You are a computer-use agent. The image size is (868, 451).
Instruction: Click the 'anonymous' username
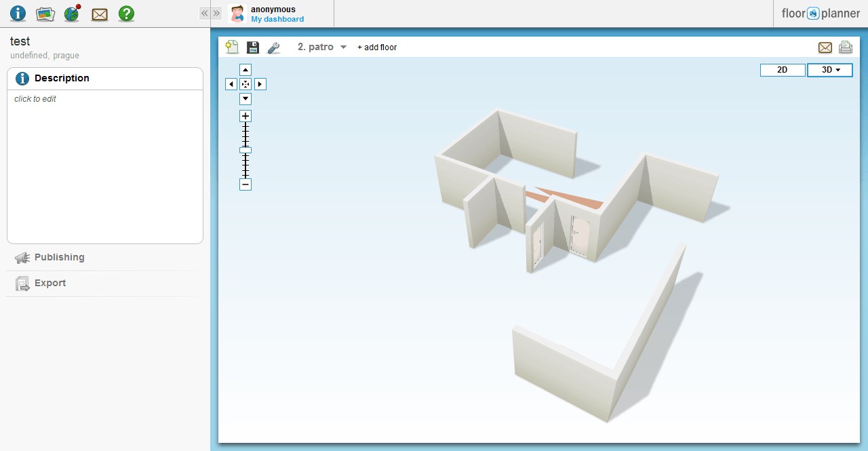(x=273, y=9)
